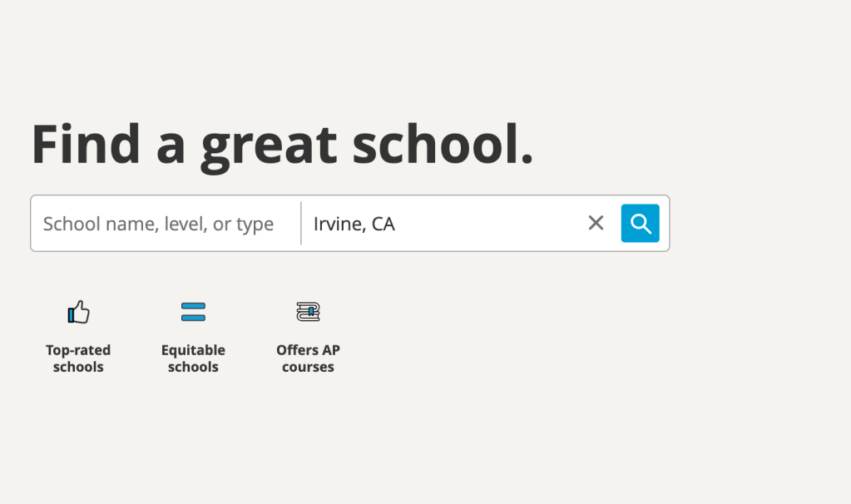Choose the Offers AP courses filter icon
Image resolution: width=851 pixels, height=504 pixels.
308,312
